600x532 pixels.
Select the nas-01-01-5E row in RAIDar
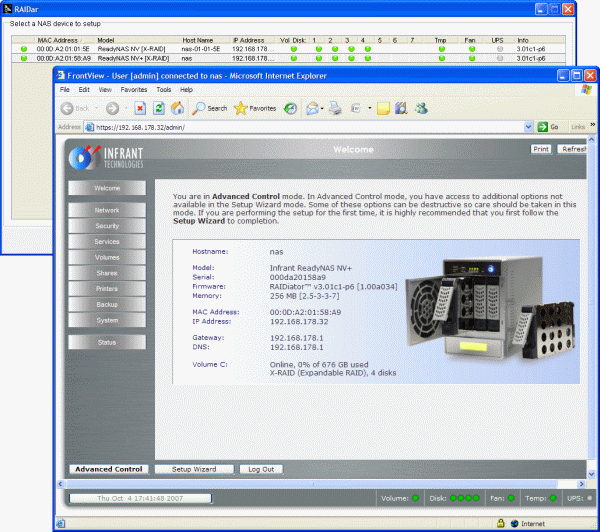tap(288, 49)
